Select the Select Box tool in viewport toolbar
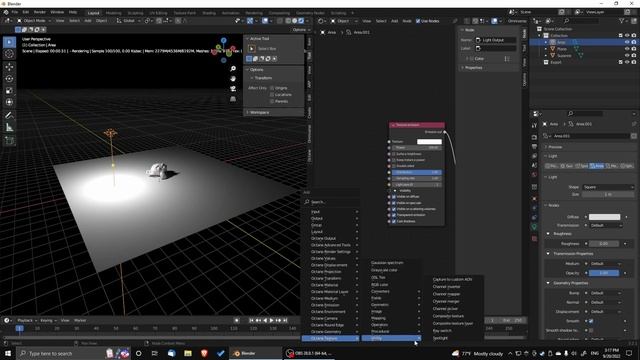Viewport: 640px width, 360px height. tap(9, 42)
